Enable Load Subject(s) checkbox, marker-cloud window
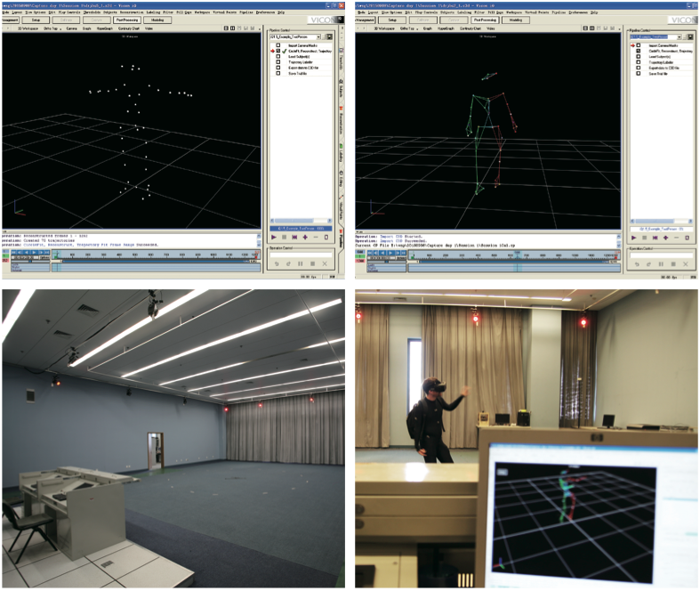 278,57
